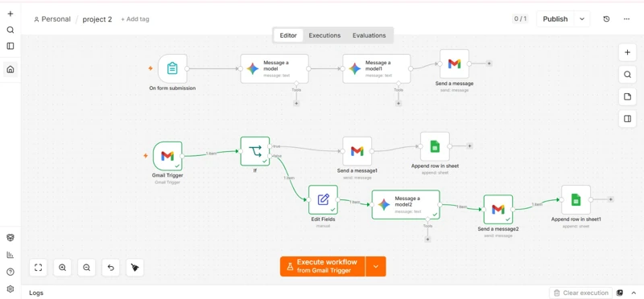Open canvas search magnifier on right
644x299 pixels.
pos(627,75)
